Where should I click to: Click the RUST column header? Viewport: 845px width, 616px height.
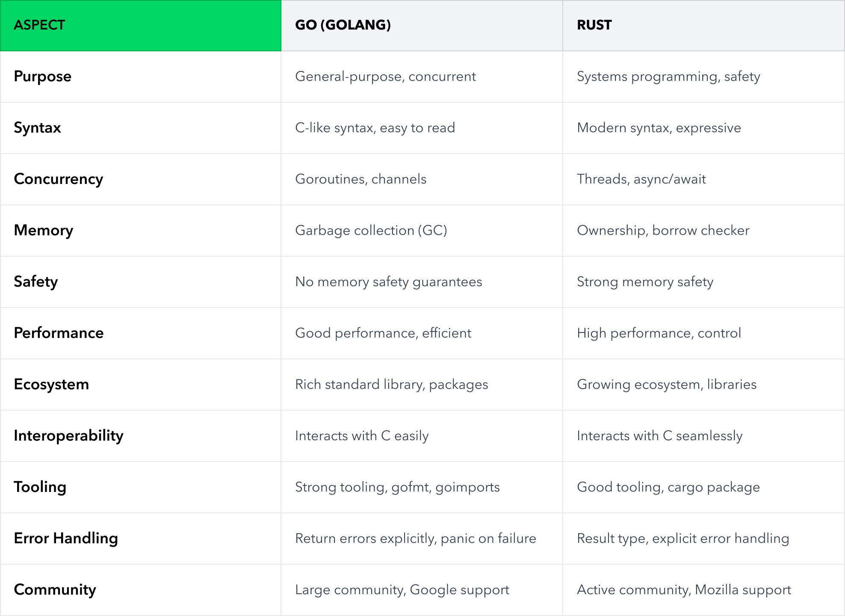coord(703,26)
